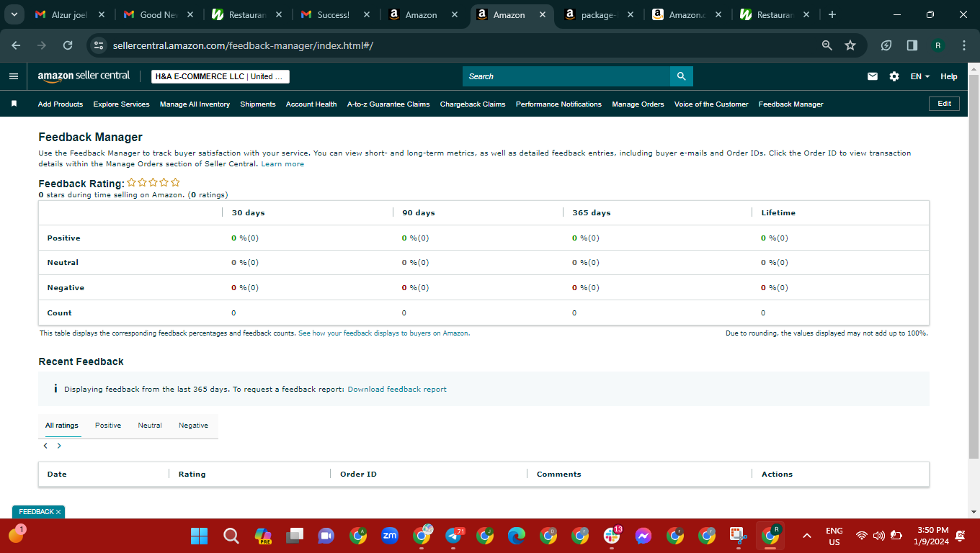Click the bookmark icon in nav bar
The width and height of the screenshot is (980, 553).
(14, 104)
